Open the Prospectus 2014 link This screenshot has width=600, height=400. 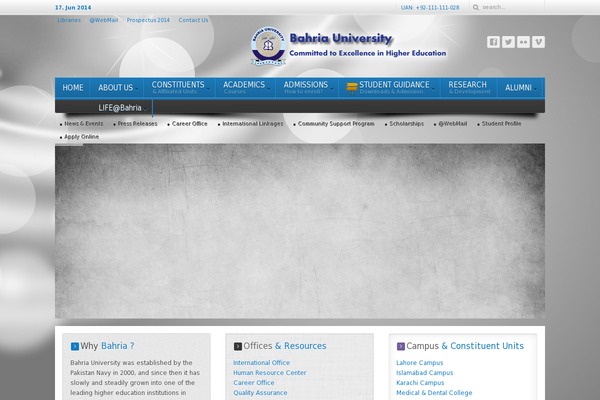(x=148, y=20)
